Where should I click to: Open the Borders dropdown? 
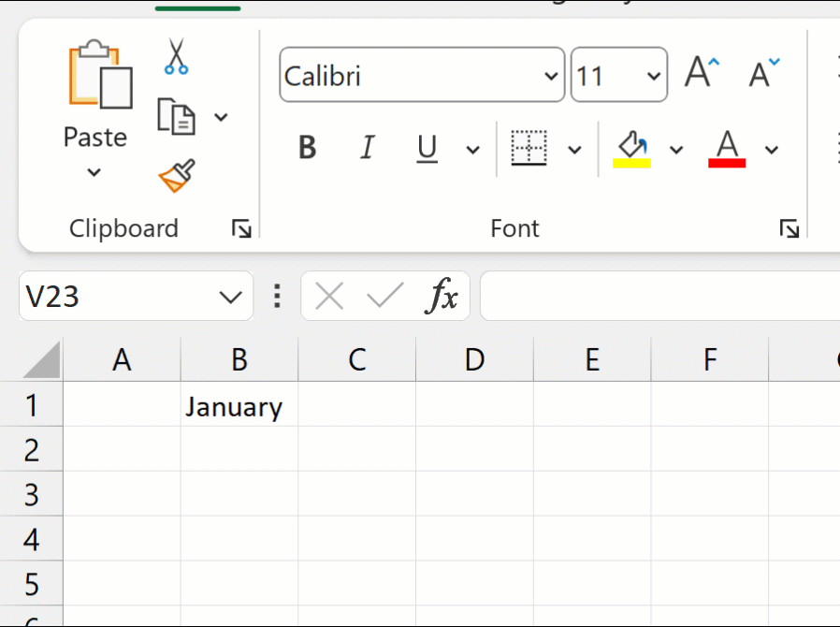pyautogui.click(x=574, y=150)
